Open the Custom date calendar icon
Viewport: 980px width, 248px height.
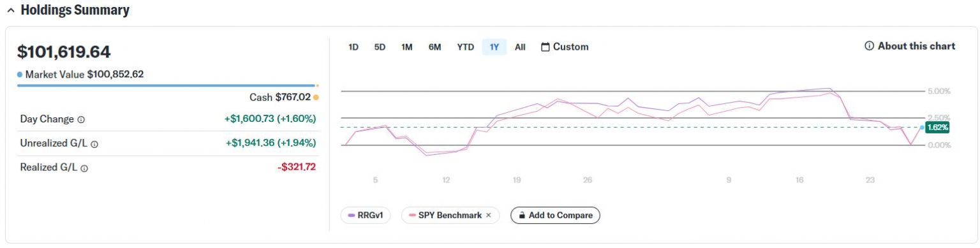[x=546, y=47]
